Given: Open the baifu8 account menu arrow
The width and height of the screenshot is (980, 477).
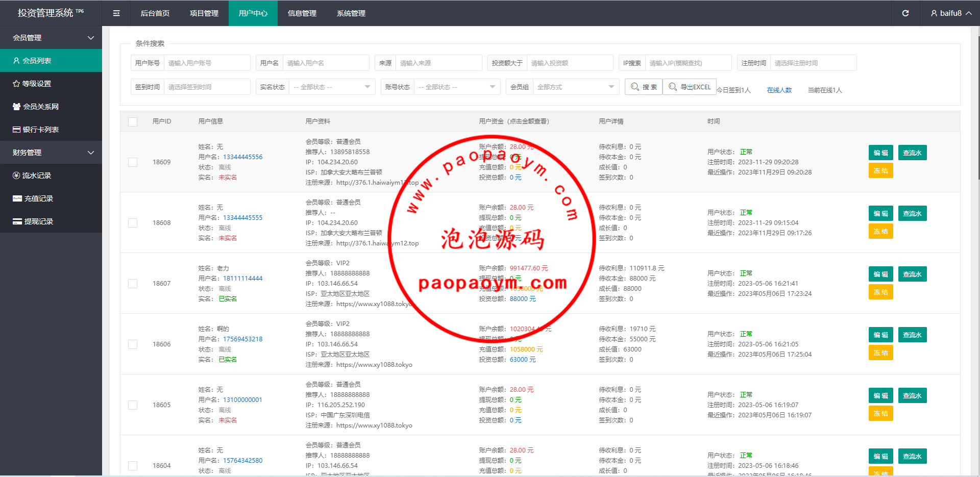Looking at the screenshot, I should tap(968, 13).
